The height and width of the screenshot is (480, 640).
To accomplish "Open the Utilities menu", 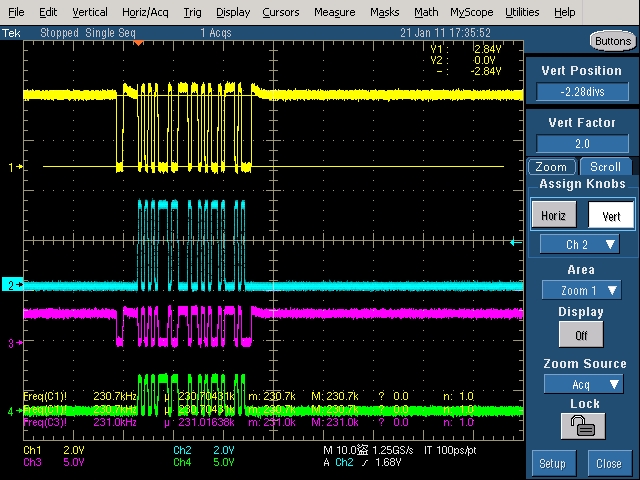I will (x=522, y=12).
